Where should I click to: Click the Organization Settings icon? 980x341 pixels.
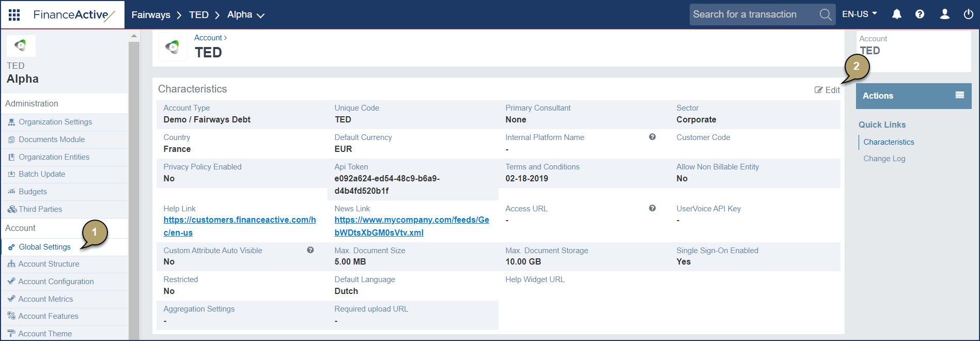[11, 122]
